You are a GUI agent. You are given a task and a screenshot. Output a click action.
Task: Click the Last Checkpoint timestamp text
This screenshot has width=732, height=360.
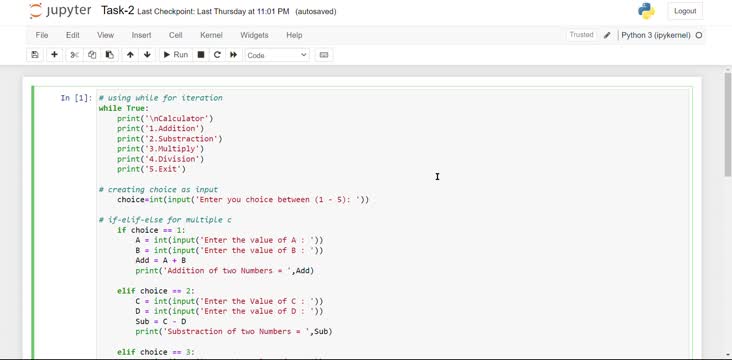point(213,12)
